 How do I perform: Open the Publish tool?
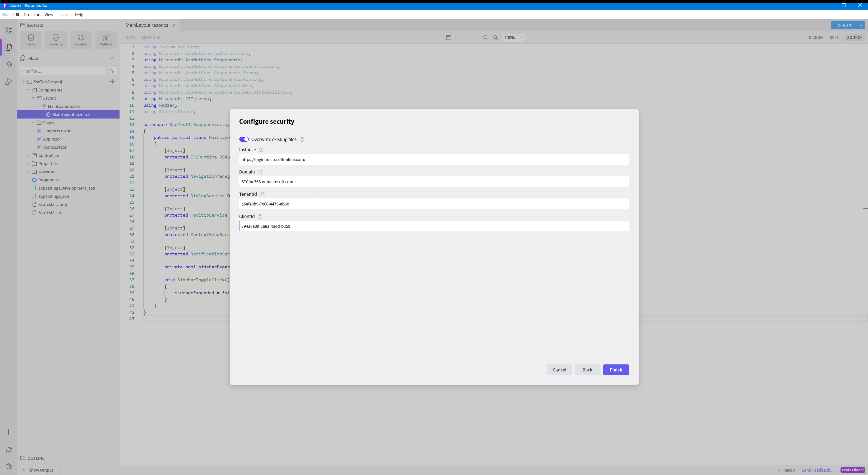pyautogui.click(x=105, y=40)
